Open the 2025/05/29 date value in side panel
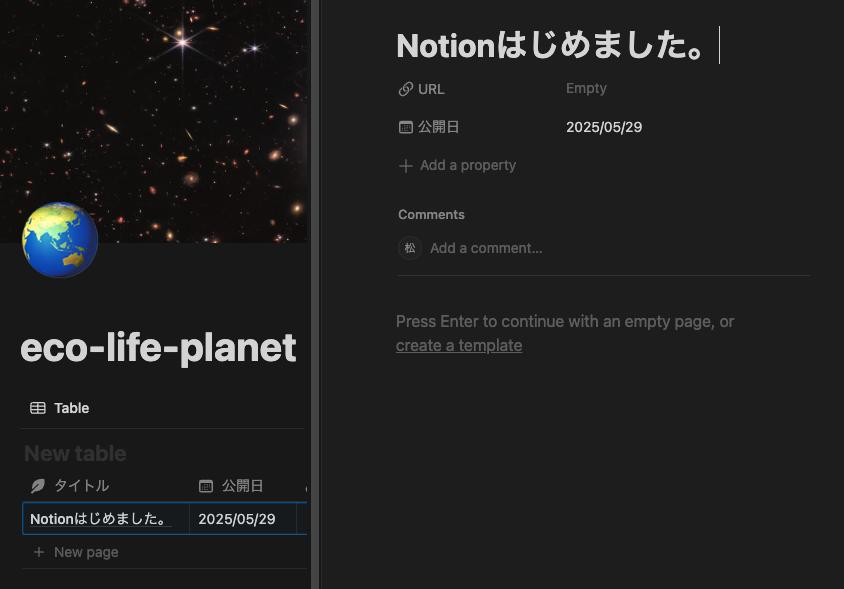 (604, 127)
